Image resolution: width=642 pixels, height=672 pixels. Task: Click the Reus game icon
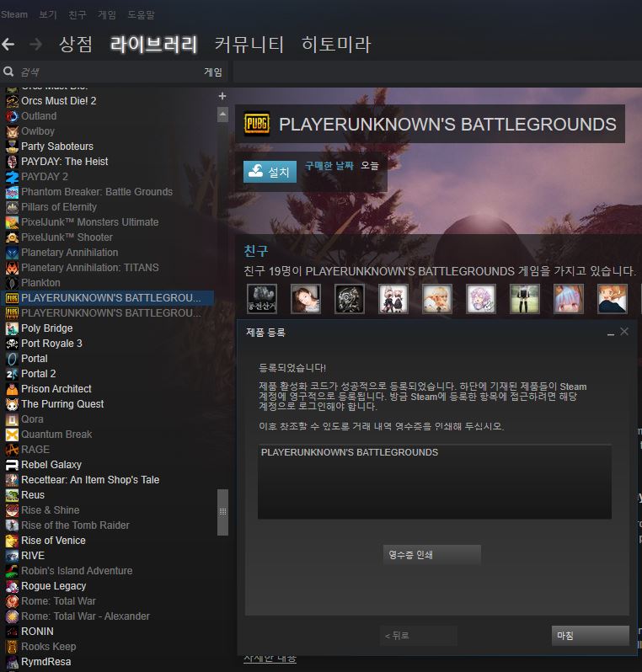tap(12, 495)
